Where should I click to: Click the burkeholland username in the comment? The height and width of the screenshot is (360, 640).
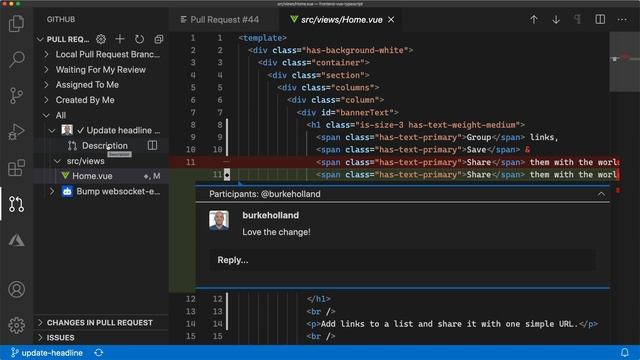[270, 215]
